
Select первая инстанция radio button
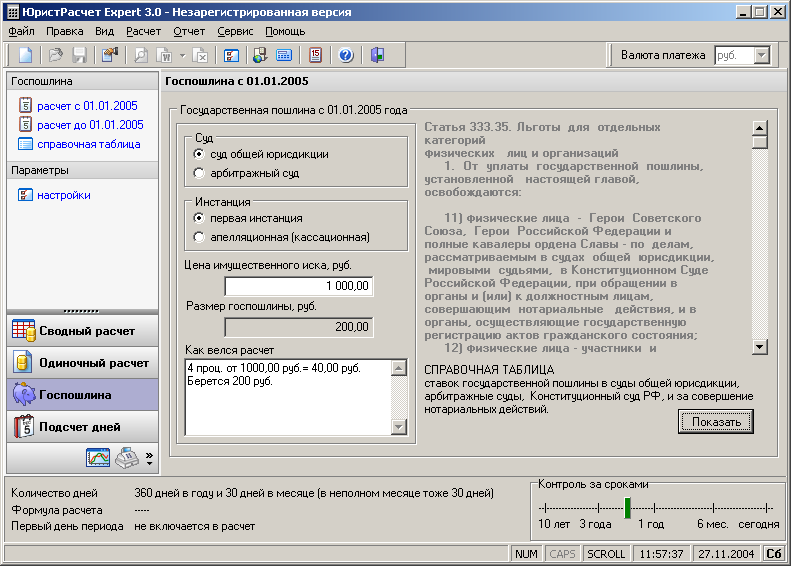199,218
